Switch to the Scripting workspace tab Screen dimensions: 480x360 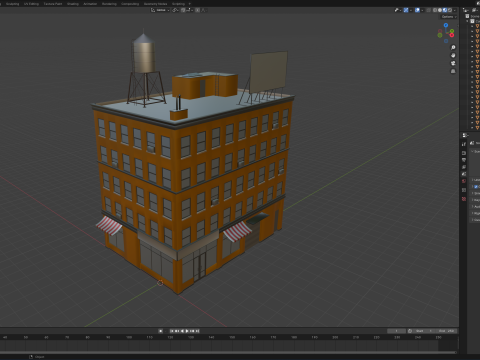178,4
